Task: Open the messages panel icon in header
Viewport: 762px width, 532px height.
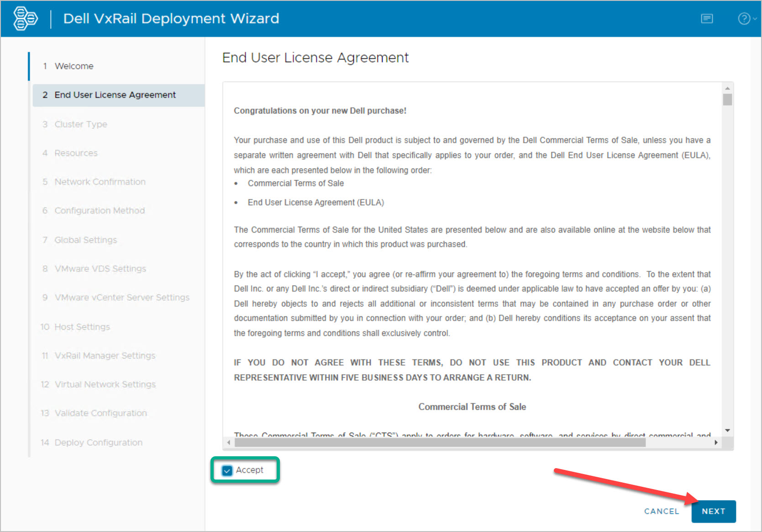Action: [707, 19]
